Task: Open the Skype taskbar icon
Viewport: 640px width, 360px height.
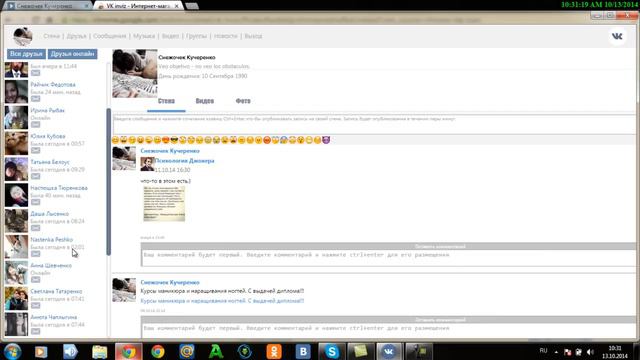Action: [x=332, y=351]
